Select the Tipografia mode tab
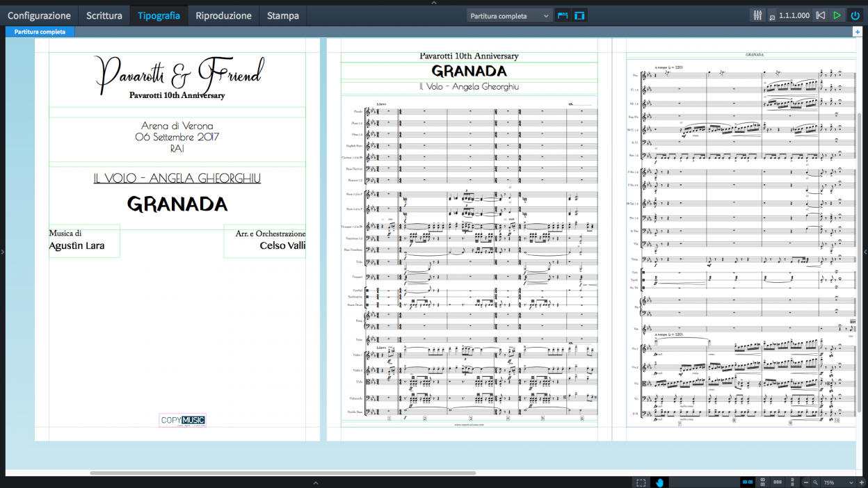Screen dimensions: 868x488 pyautogui.click(x=159, y=15)
